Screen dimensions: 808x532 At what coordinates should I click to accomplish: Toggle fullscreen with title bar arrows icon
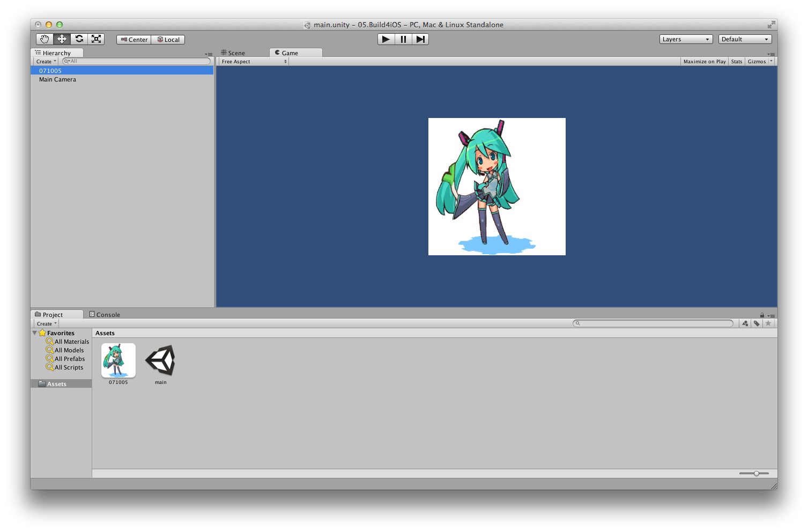pyautogui.click(x=771, y=25)
